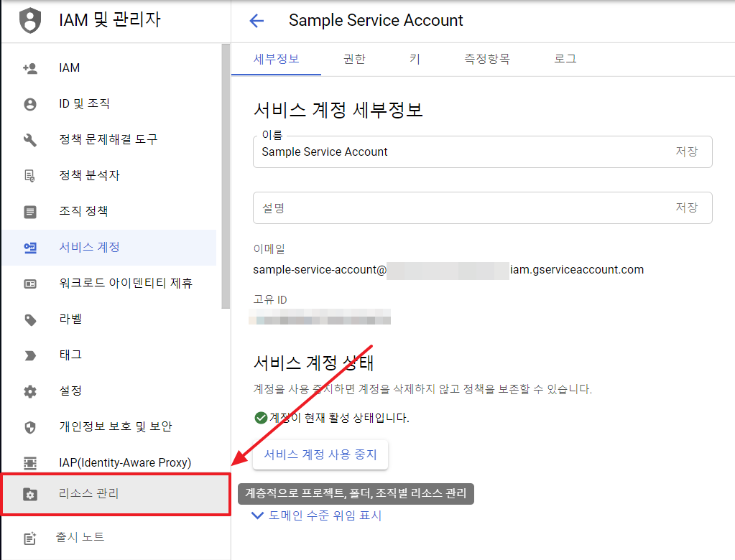This screenshot has height=560, width=735.
Task: Click the settings gear icon for 설정
Action: pos(30,391)
